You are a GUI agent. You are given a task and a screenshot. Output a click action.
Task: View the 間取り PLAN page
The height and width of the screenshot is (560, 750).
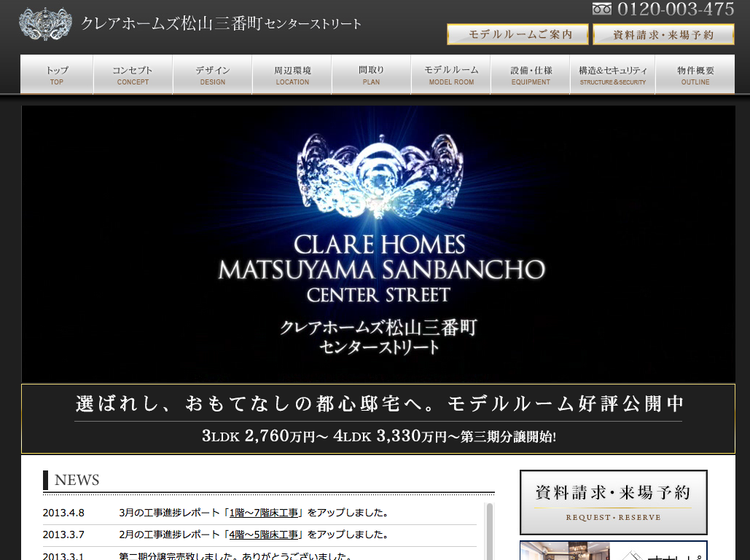tap(371, 75)
